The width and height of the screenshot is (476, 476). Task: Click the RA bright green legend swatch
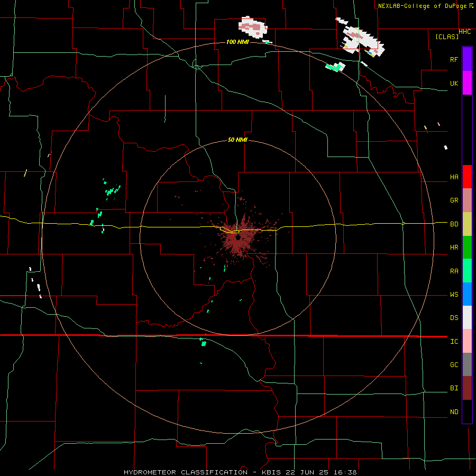[467, 271]
